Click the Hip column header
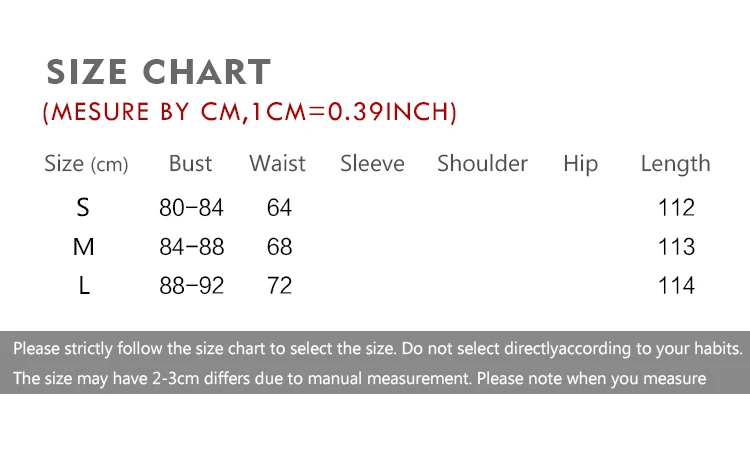 click(580, 164)
